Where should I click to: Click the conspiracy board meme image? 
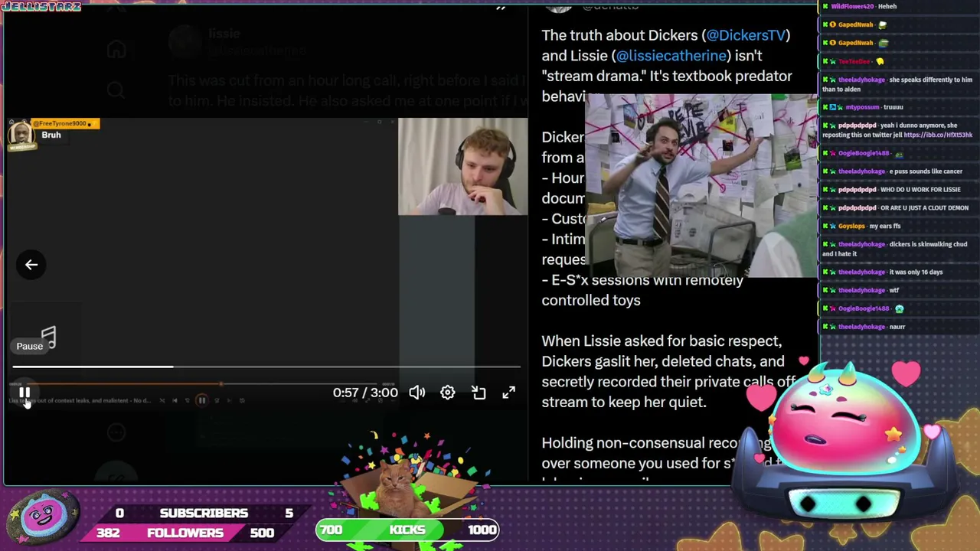coord(701,186)
